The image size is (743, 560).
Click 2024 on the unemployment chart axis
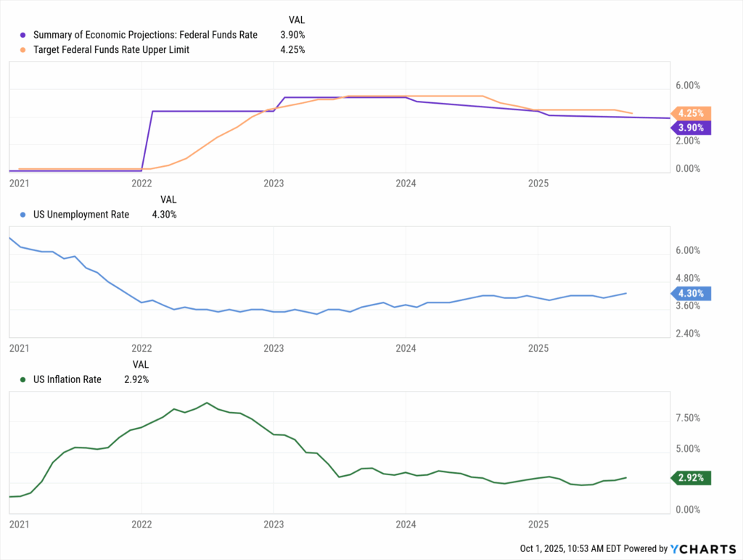[405, 348]
